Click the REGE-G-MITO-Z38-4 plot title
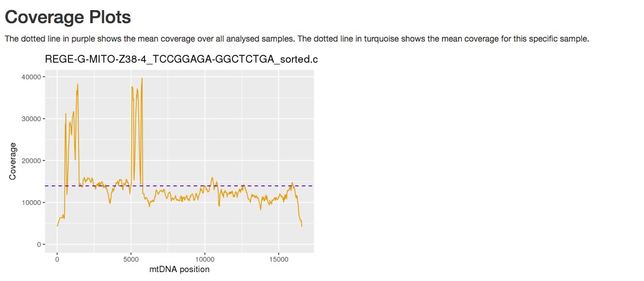Image resolution: width=644 pixels, height=281 pixels. pos(182,59)
